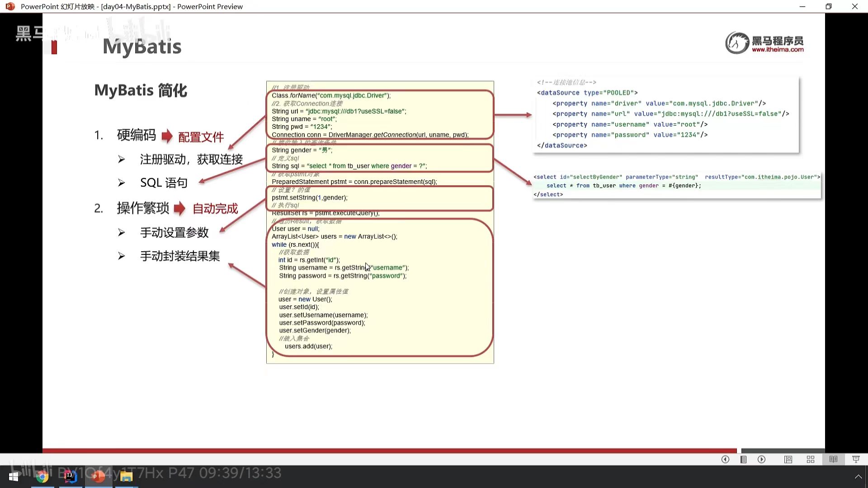Click the dataSource XML config snippet
The image size is (868, 488).
(665, 114)
